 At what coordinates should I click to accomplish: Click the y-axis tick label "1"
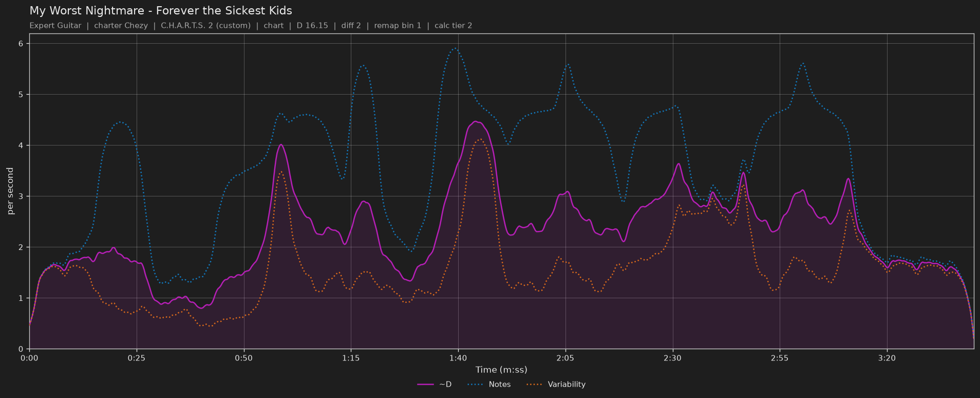coord(21,298)
